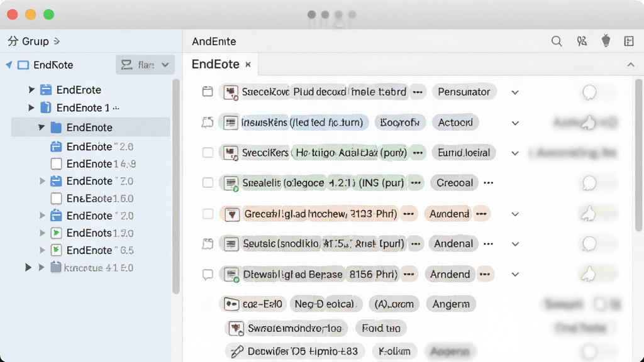This screenshot has height=362, width=644.
Task: Open the flar dropdown in the sidebar
Action: pyautogui.click(x=145, y=65)
